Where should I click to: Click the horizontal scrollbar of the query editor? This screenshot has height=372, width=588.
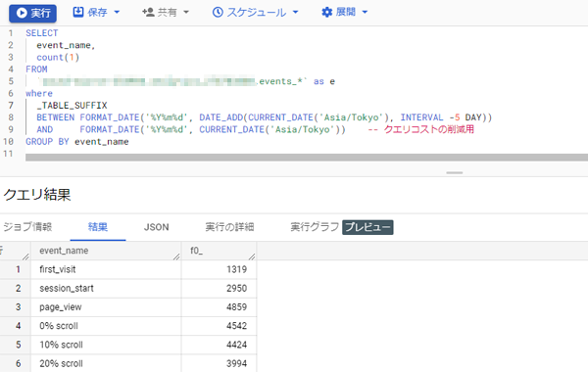307,158
